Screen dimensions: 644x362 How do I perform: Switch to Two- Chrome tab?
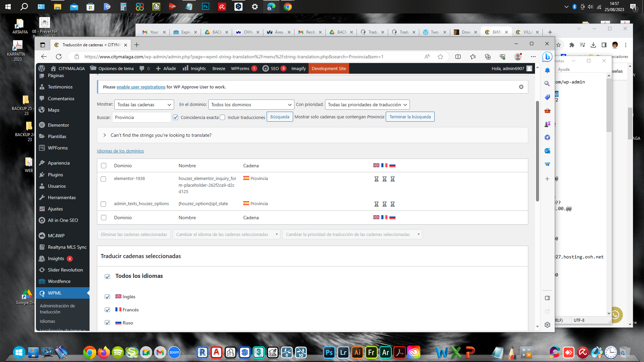(434, 32)
